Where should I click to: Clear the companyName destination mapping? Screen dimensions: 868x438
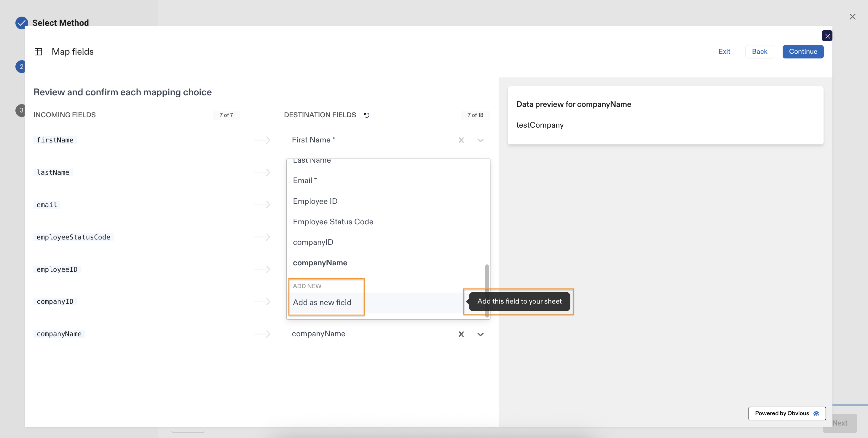pos(461,334)
